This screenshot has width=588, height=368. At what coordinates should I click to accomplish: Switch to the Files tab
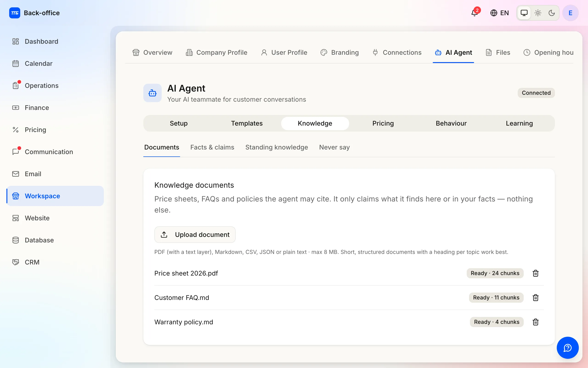[498, 53]
